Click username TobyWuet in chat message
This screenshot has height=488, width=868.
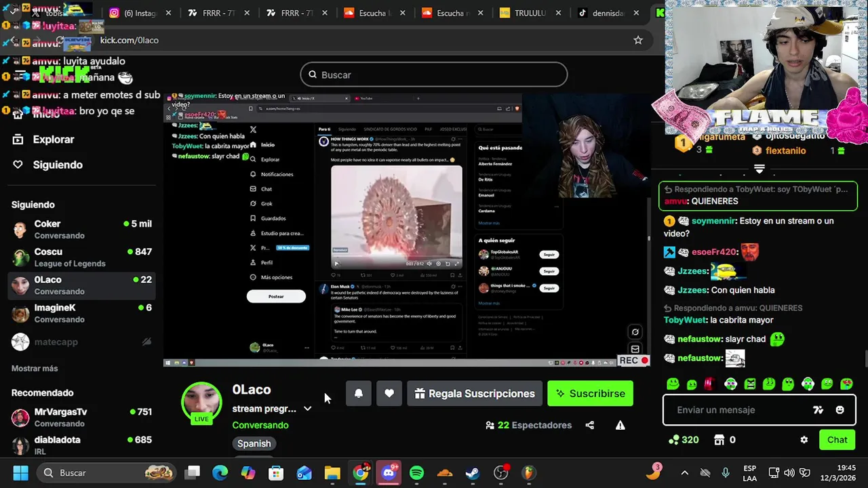685,320
